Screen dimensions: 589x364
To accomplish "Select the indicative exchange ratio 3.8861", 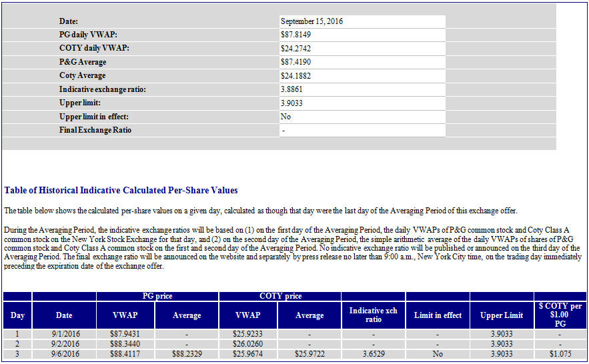I will point(291,89).
